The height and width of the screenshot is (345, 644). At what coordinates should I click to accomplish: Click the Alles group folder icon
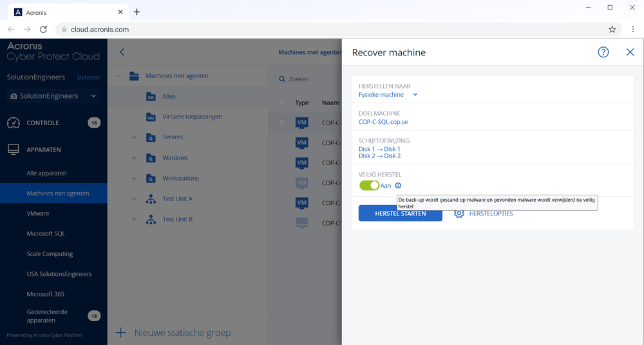tap(151, 96)
